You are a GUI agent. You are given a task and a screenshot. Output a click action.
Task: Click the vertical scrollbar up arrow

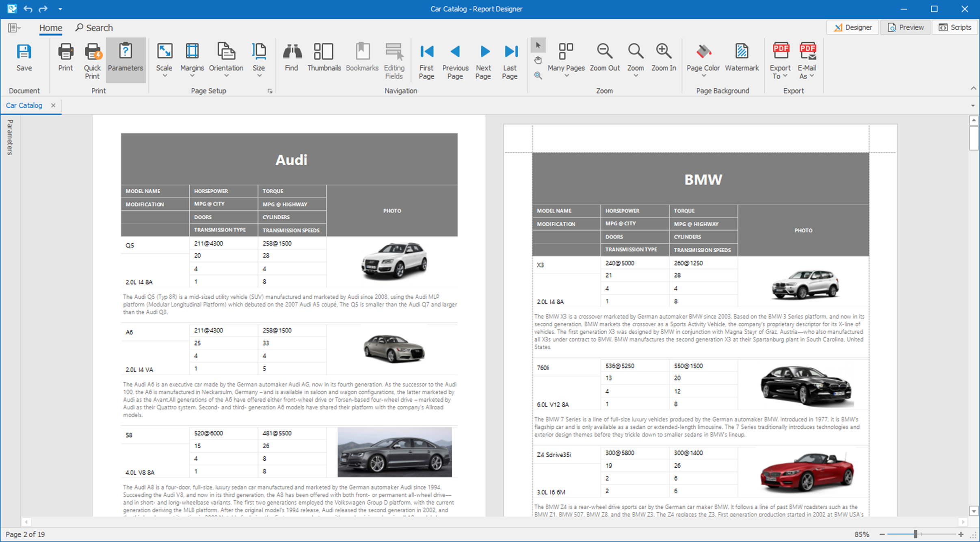974,121
